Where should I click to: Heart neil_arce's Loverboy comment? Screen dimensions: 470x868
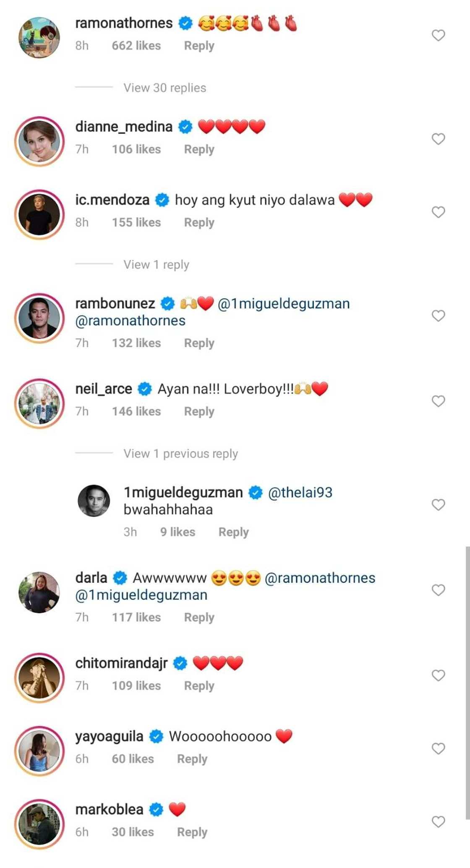[438, 401]
